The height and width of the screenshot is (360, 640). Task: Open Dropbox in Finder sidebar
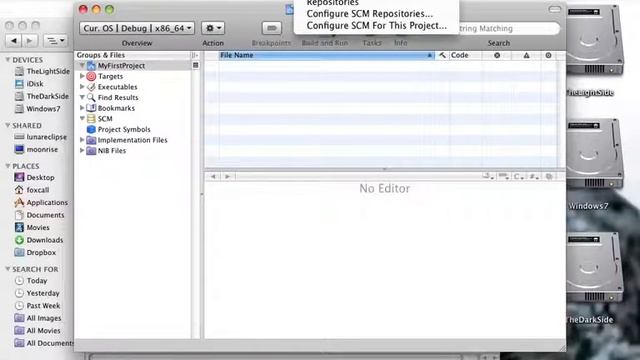pos(35,252)
